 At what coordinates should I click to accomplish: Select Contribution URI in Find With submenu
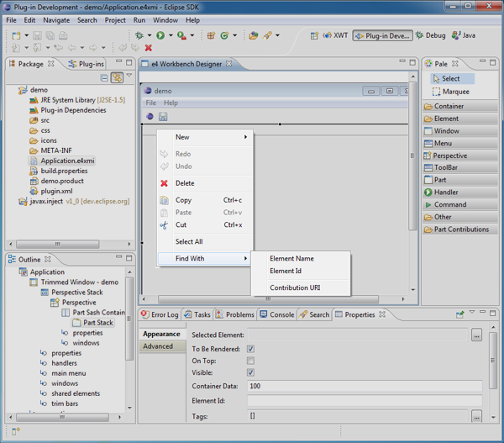click(294, 287)
